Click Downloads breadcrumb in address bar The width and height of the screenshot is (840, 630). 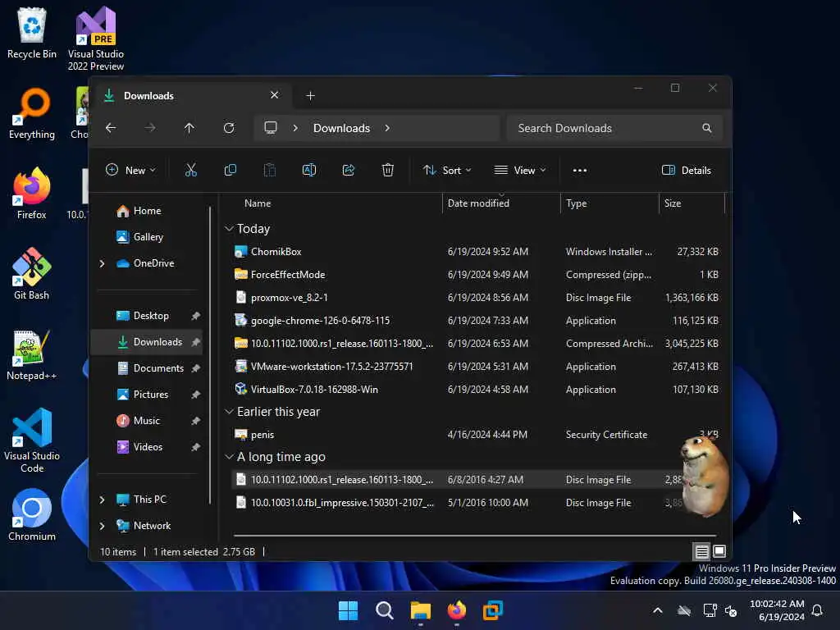[x=342, y=128]
